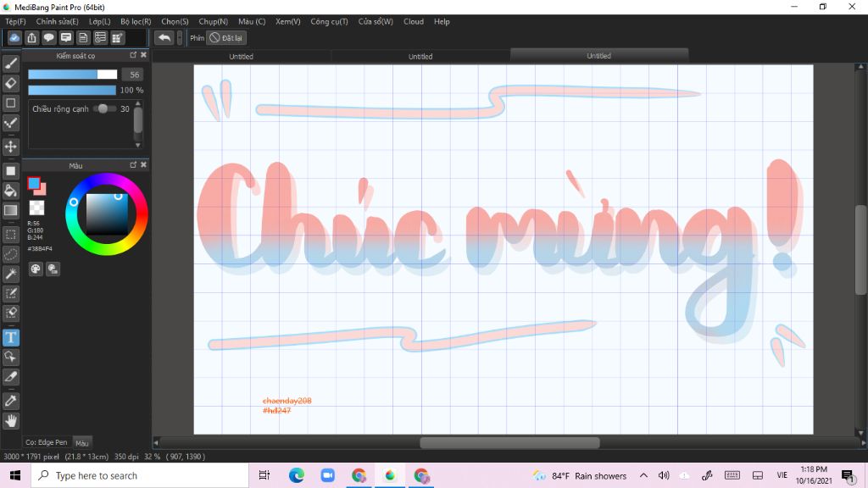Select the third Untitled canvas tab
Image resolution: width=868 pixels, height=488 pixels.
click(599, 56)
